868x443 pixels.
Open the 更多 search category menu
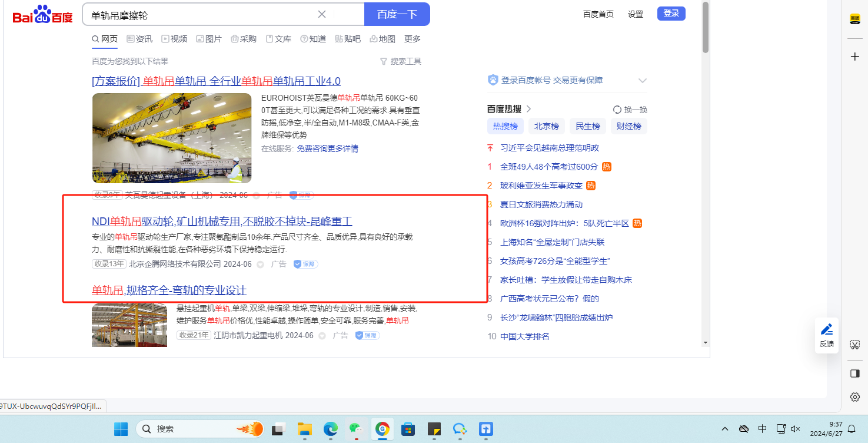click(413, 39)
